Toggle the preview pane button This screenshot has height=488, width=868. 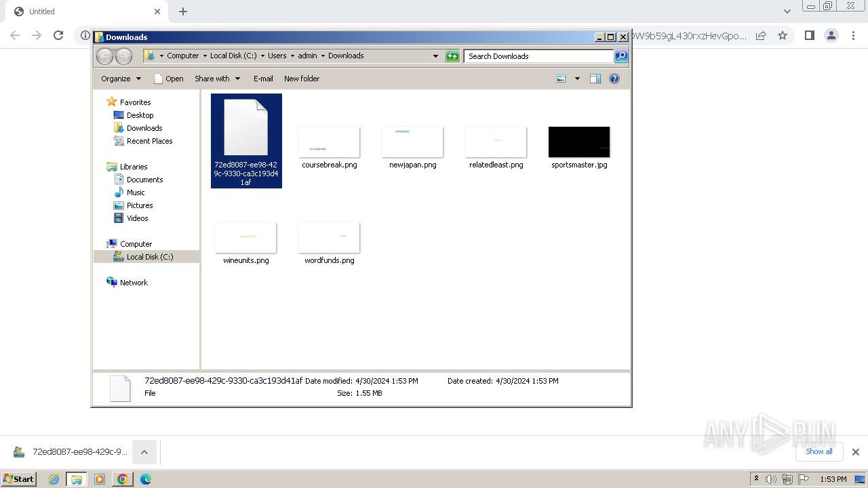(x=595, y=79)
